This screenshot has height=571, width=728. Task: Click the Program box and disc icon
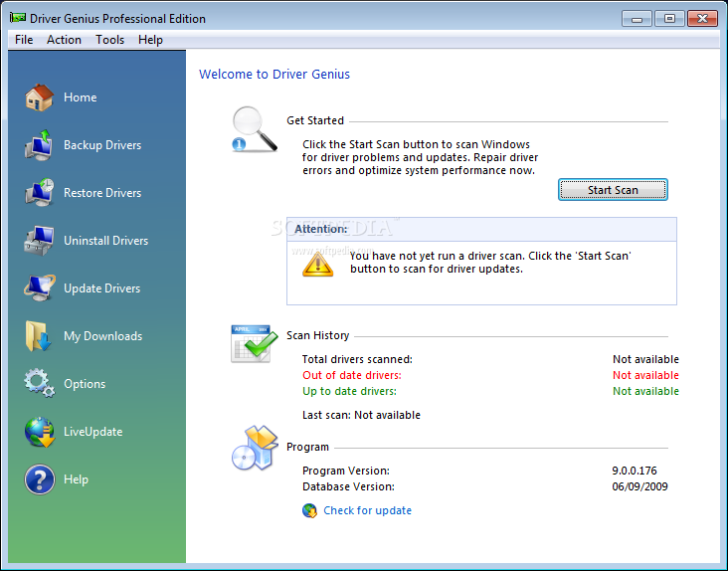click(x=255, y=448)
